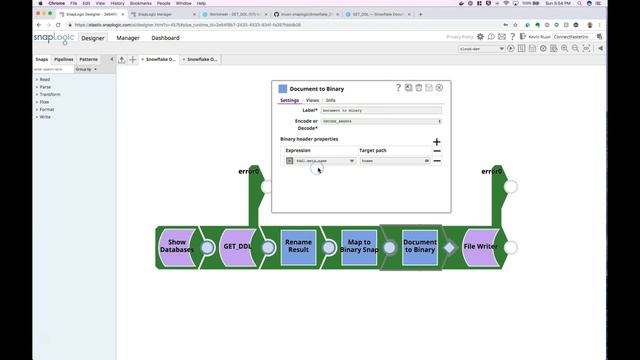Switch to the Info tab in dialog
This screenshot has width=640, height=360.
[x=331, y=100]
